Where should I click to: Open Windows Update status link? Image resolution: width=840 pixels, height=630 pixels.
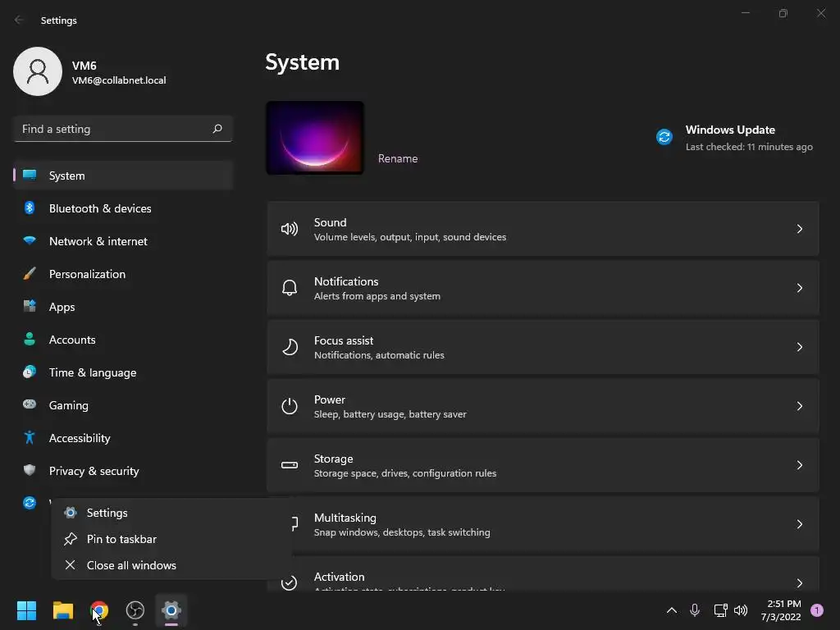734,138
